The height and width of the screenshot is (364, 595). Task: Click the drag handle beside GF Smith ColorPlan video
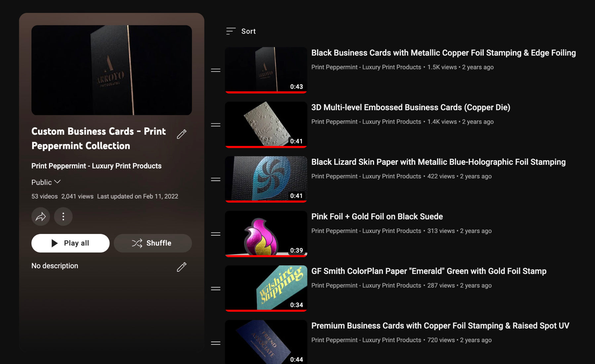click(x=215, y=289)
